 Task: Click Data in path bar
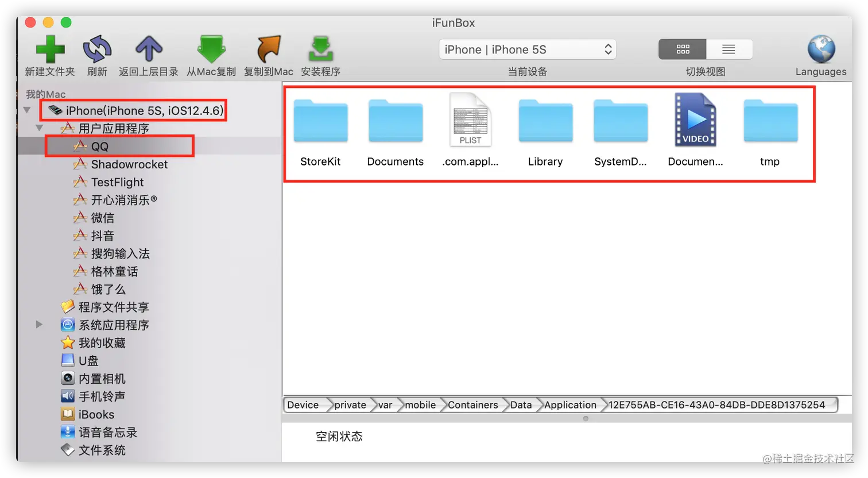point(521,404)
